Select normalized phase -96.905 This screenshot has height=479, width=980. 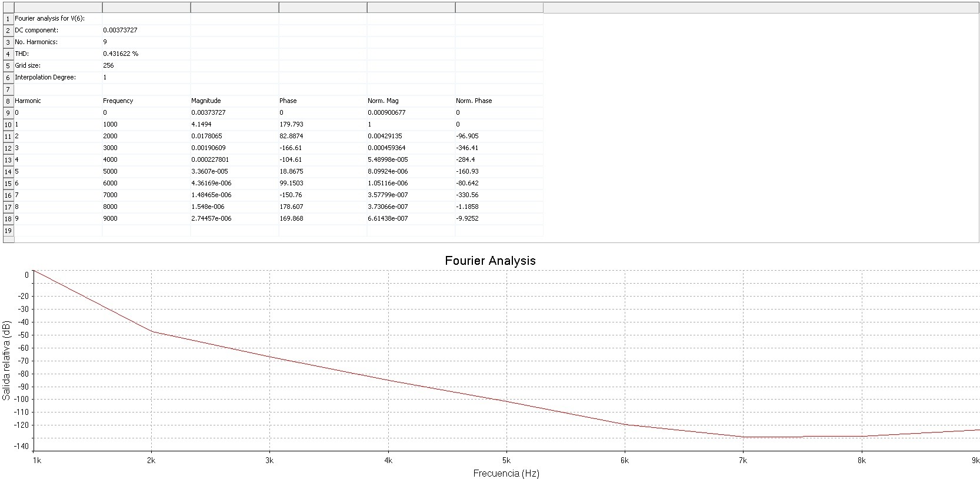pyautogui.click(x=499, y=136)
